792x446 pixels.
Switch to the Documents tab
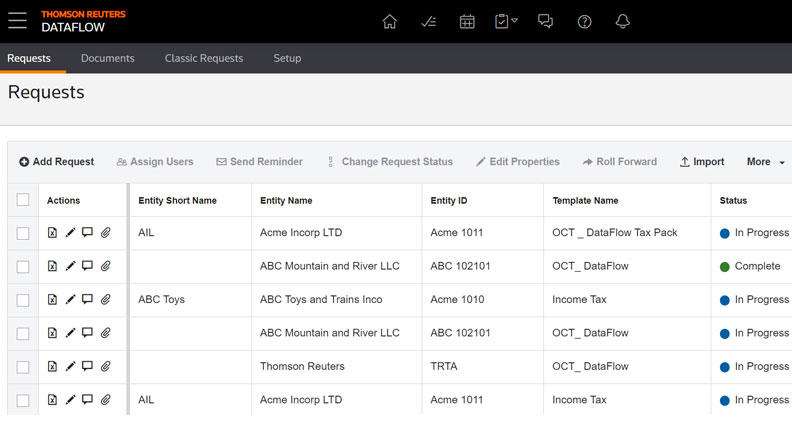click(107, 58)
